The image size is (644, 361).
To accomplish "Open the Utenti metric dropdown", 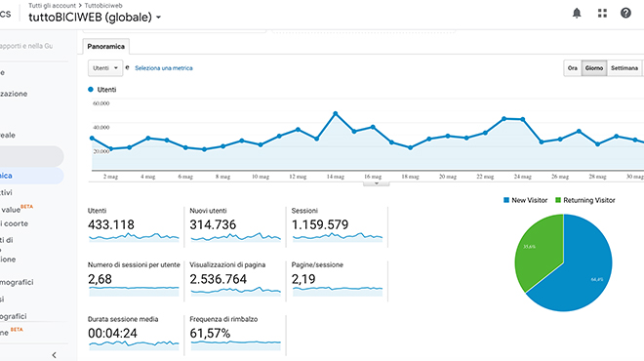I will (105, 68).
